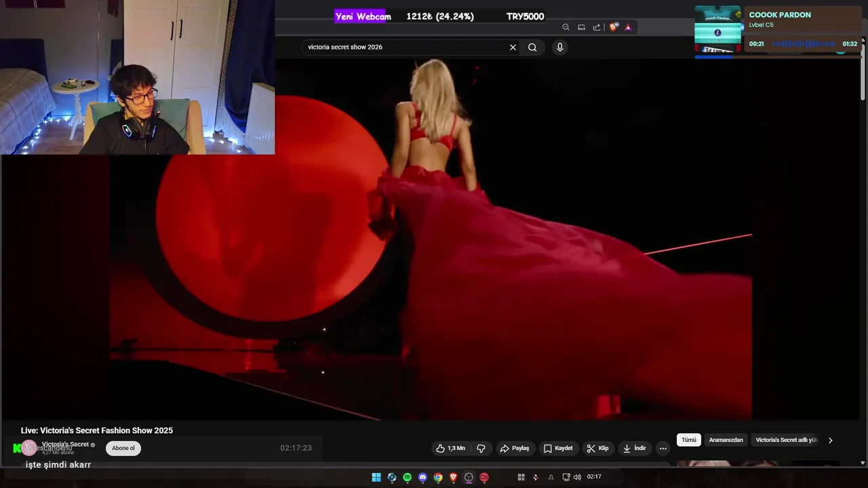Share the video using Paylaş
868x488 pixels.
coord(515,448)
